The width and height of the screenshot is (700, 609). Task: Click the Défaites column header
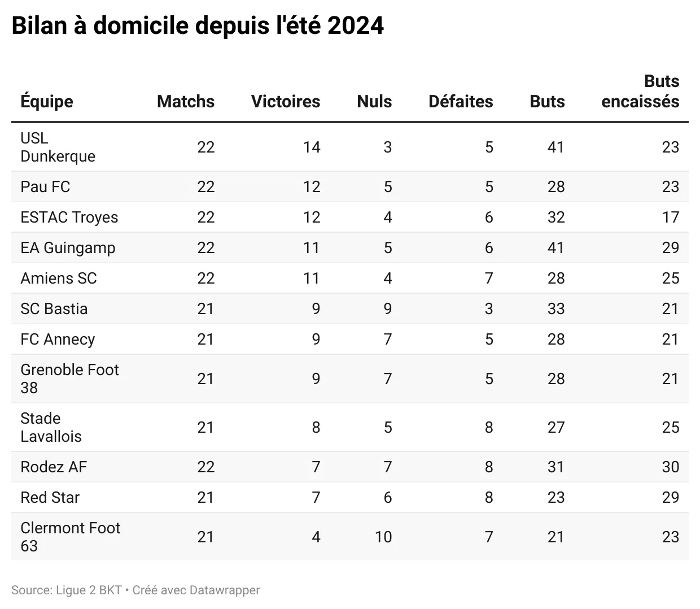(x=461, y=102)
